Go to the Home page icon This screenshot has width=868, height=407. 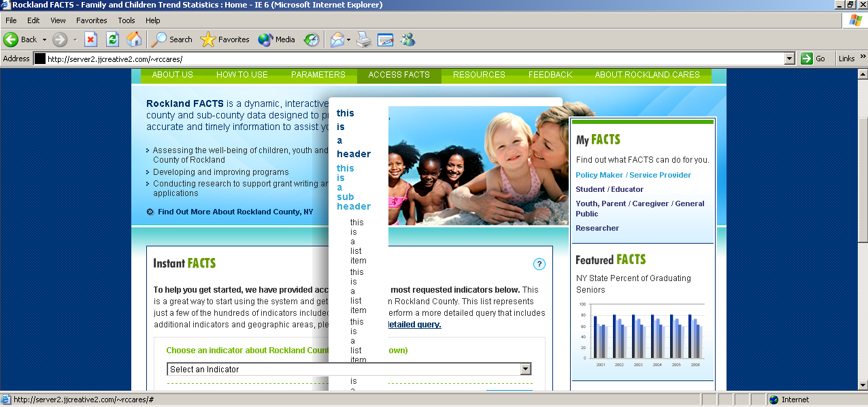coord(134,39)
